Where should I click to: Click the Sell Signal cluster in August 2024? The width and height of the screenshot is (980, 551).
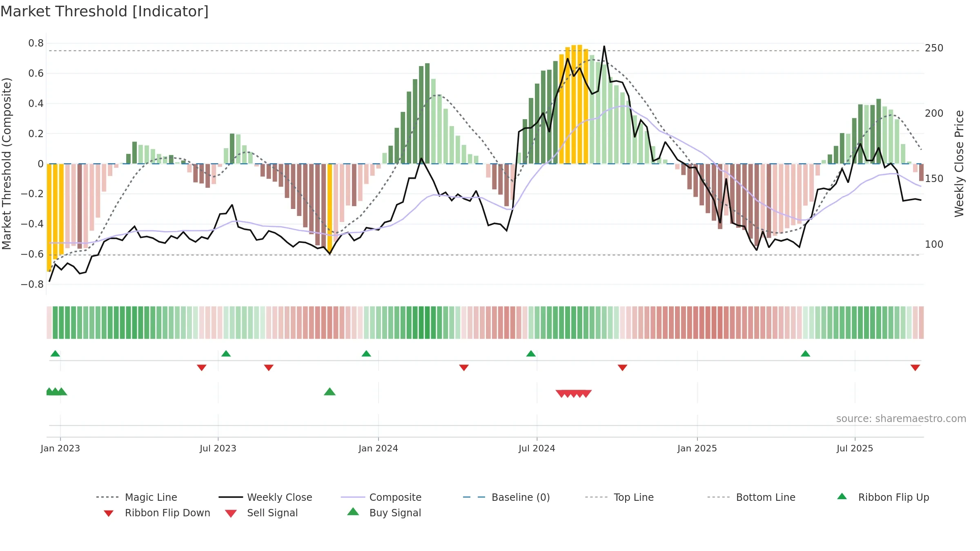(573, 393)
